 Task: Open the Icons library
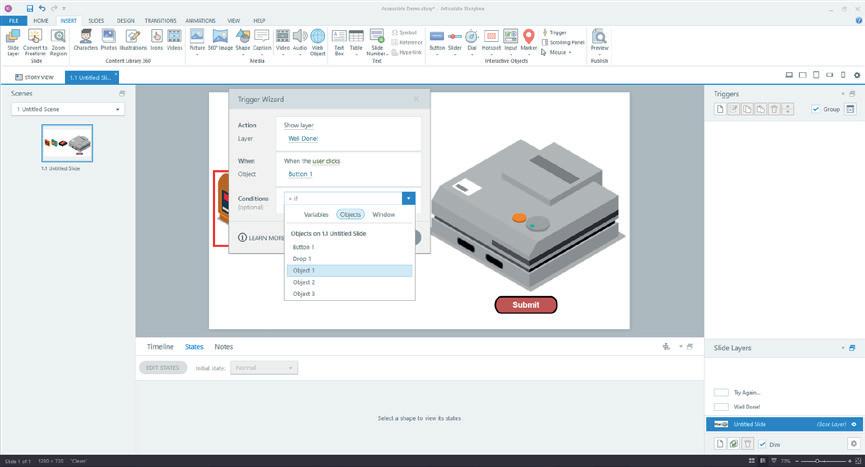[157, 40]
